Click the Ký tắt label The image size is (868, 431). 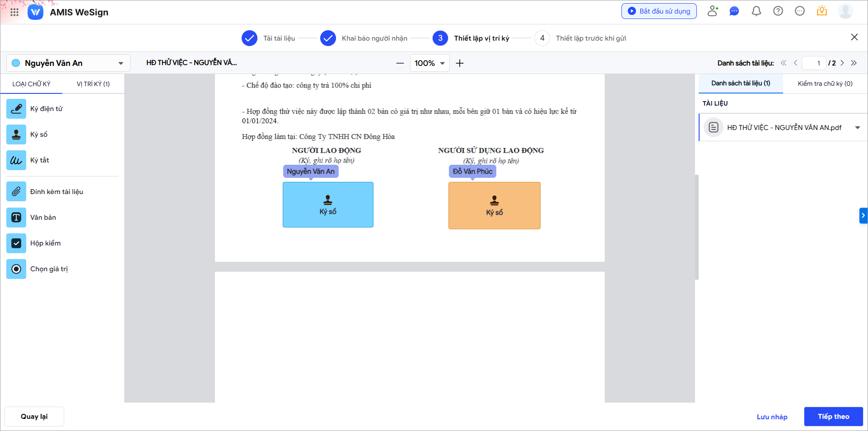point(39,160)
